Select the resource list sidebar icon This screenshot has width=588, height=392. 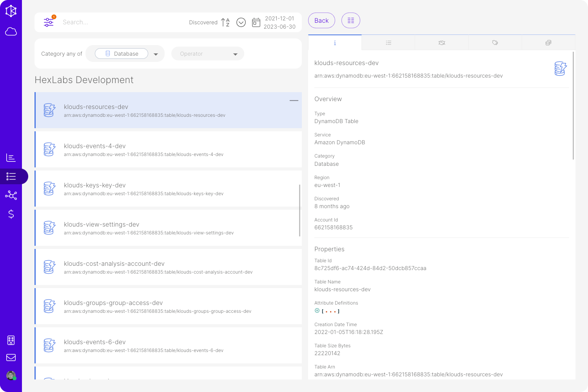click(11, 176)
